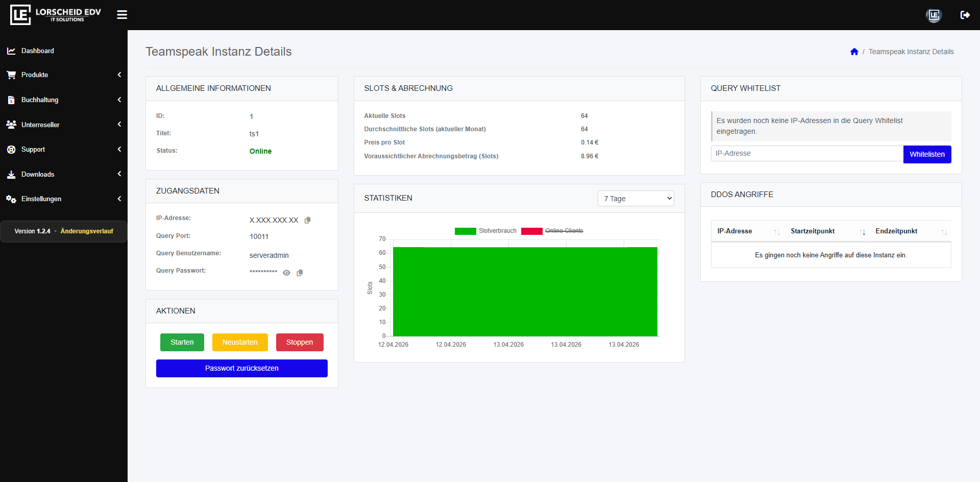The width and height of the screenshot is (980, 482).
Task: Click the green Slotverbrauch legend swatch
Action: [x=465, y=231]
